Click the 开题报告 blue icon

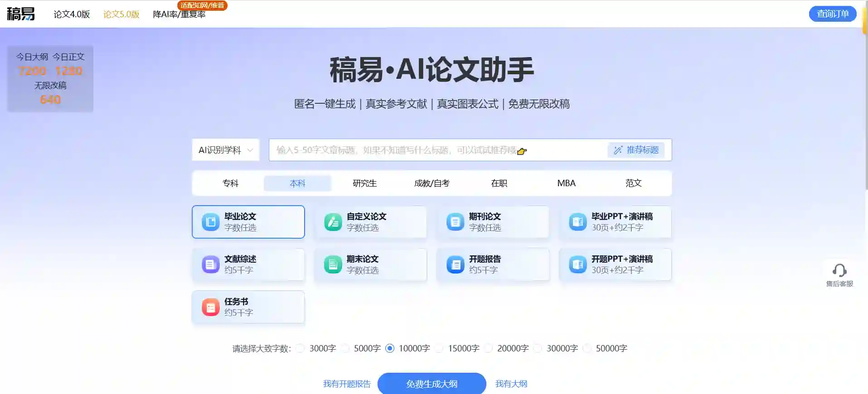[x=455, y=264]
